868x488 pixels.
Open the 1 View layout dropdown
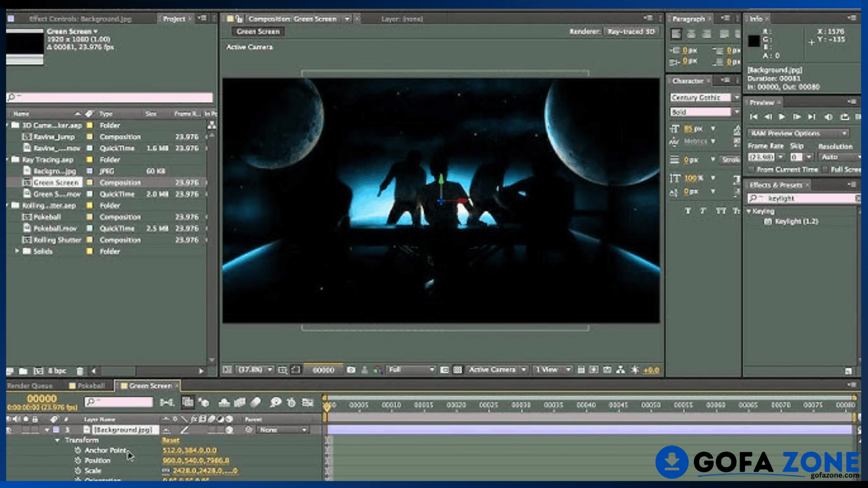[552, 370]
